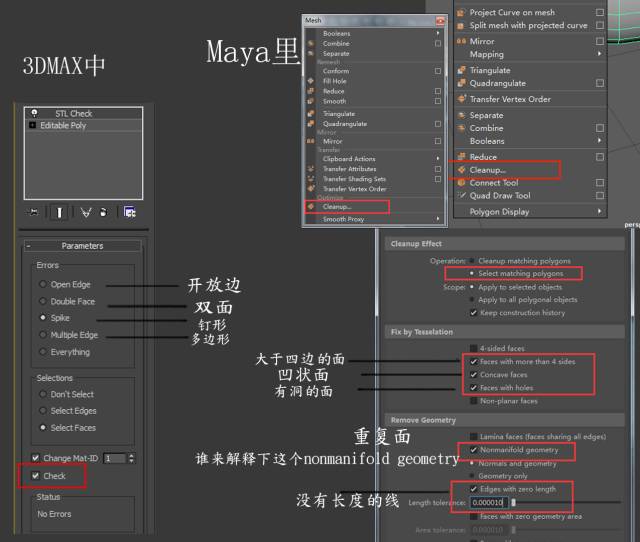This screenshot has height=542, width=640.
Task: Select the Multiple Edge radio button
Action: tap(42, 334)
